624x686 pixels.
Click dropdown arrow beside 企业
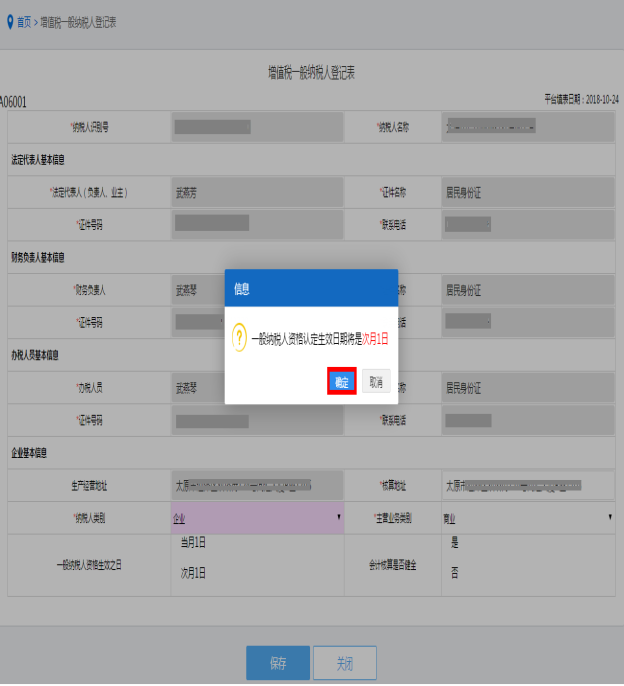(x=337, y=517)
